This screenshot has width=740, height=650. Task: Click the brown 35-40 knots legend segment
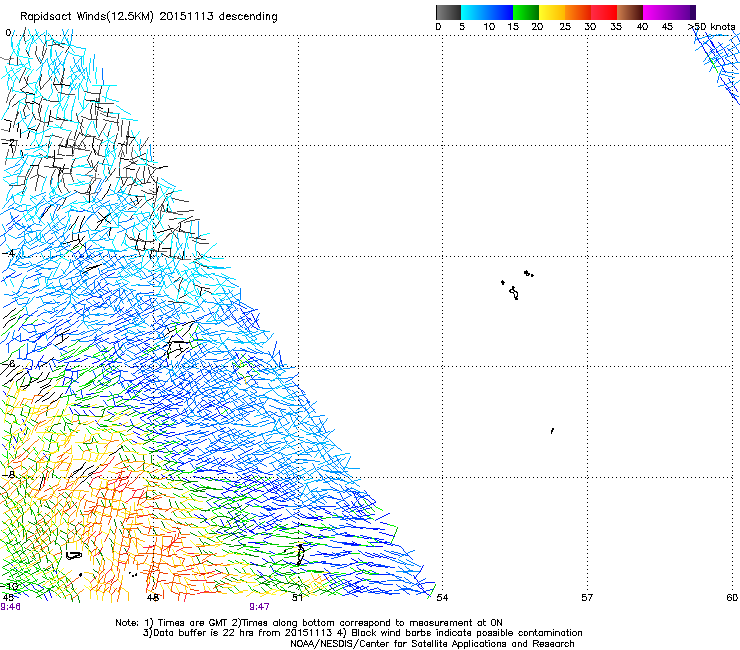[x=630, y=12]
